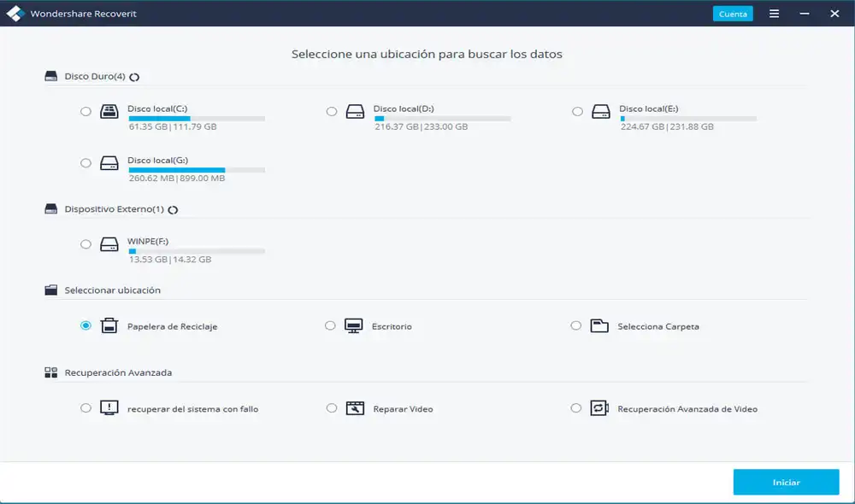Click the Disco local(C:) usage bar
This screenshot has width=855, height=504.
tap(197, 119)
